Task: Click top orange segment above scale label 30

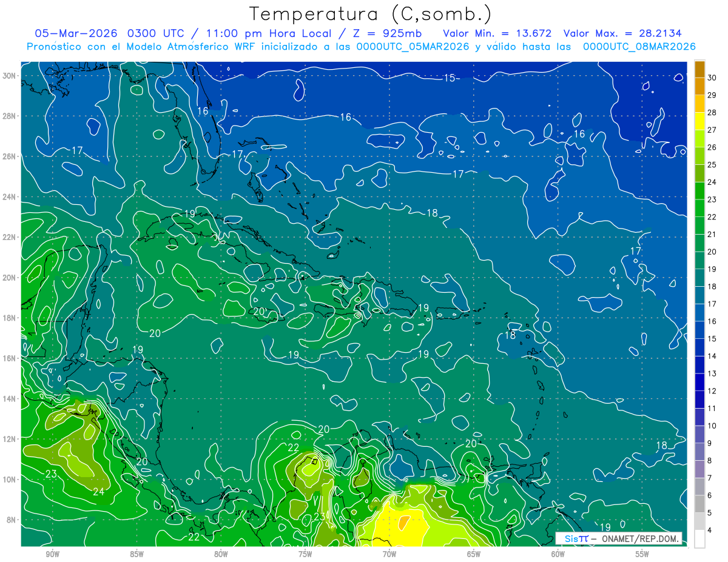Action: (x=699, y=69)
